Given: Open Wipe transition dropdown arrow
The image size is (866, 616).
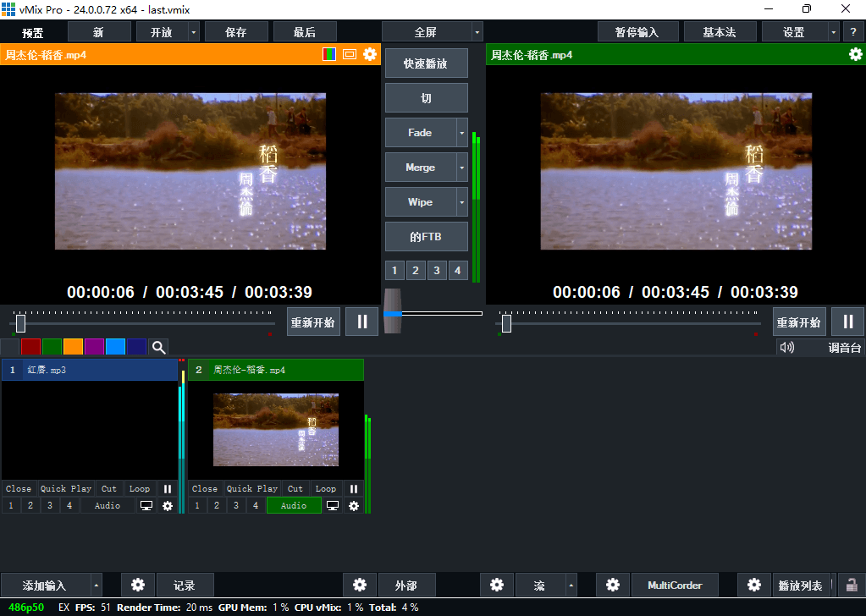Looking at the screenshot, I should click(461, 202).
